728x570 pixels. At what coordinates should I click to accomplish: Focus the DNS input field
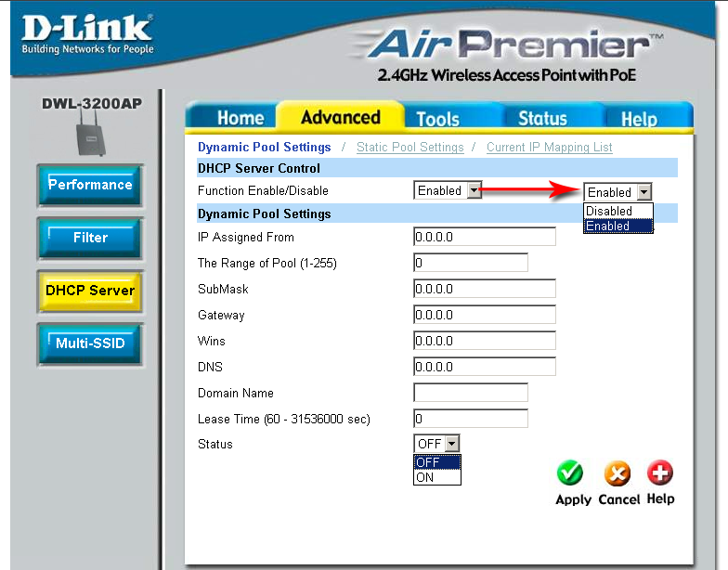(485, 367)
